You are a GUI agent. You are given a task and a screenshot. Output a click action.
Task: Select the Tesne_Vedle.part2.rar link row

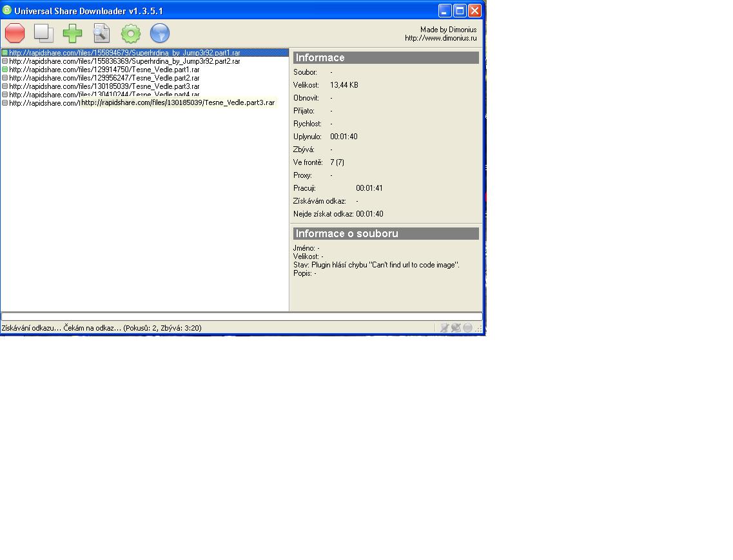coord(145,78)
